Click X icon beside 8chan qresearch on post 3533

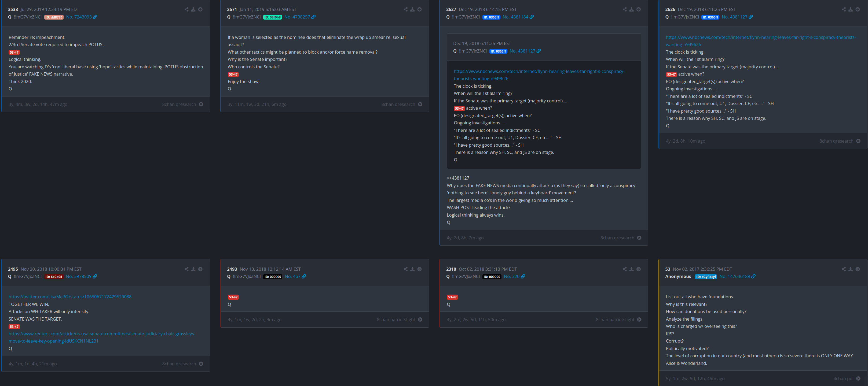point(201,104)
